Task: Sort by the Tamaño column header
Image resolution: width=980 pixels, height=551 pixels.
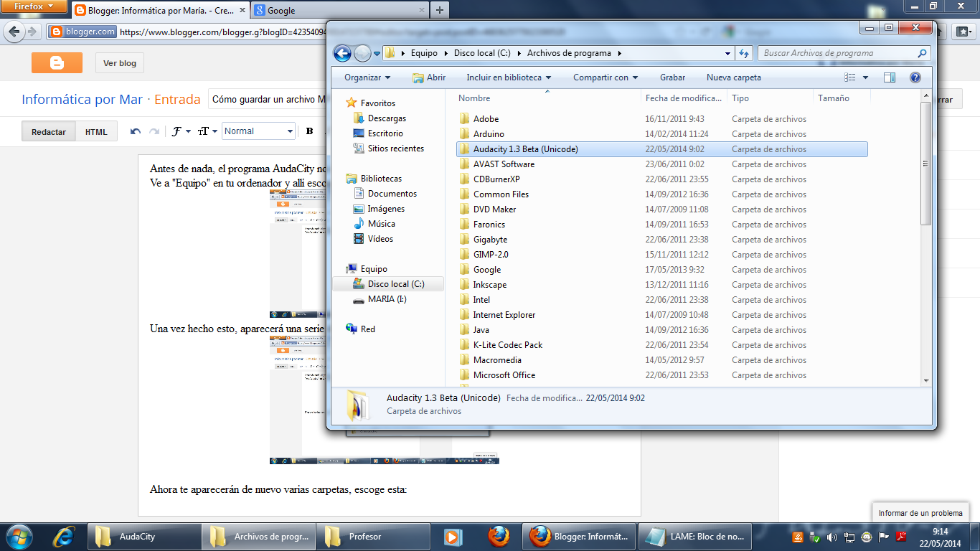Action: (x=842, y=98)
